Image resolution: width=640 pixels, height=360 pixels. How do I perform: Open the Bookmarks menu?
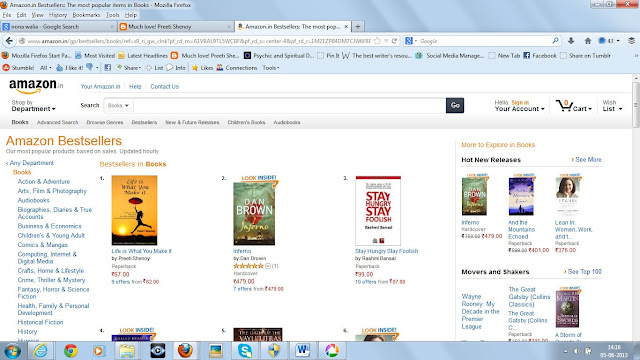[x=86, y=15]
